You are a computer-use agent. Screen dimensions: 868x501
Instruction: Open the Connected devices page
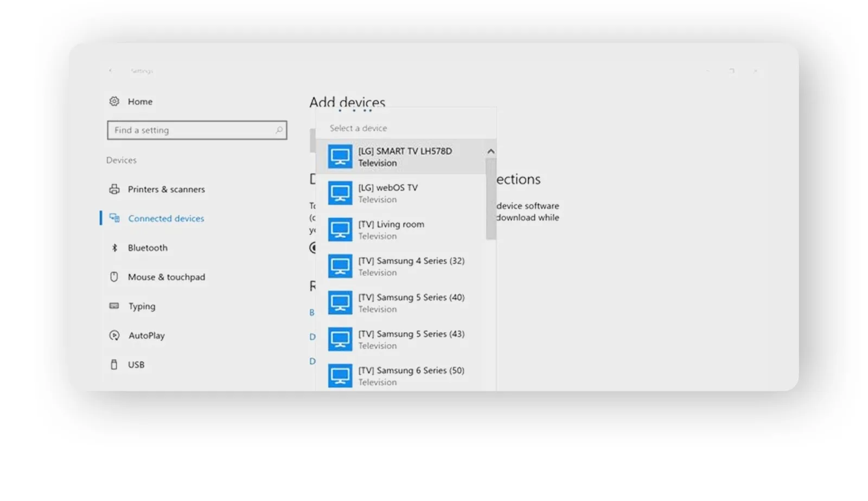[x=166, y=218]
